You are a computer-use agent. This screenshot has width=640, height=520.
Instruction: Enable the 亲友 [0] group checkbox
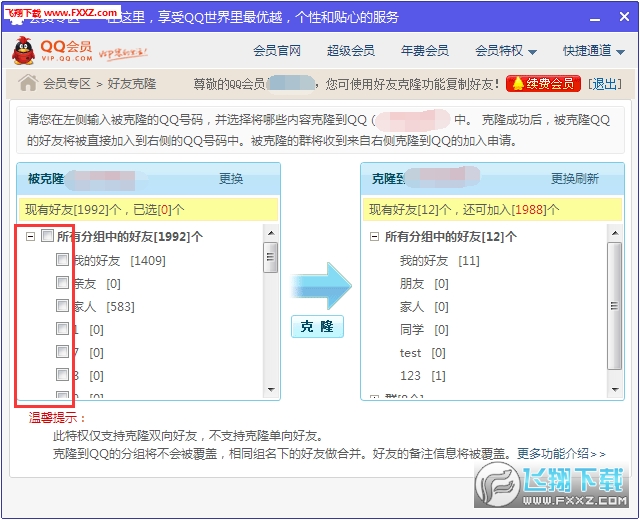[x=63, y=283]
